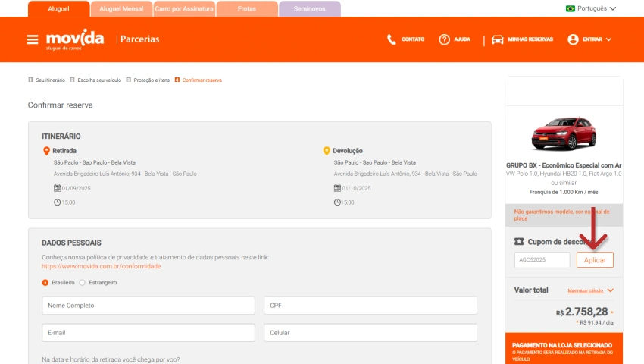Click the Brazil flag icon
The image size is (644, 364).
(570, 8)
